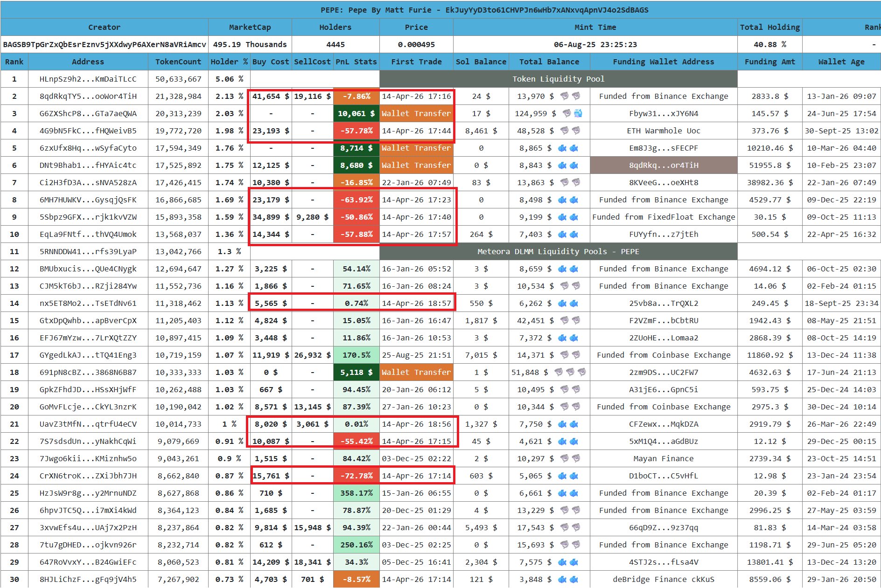This screenshot has width=881, height=588.
Task: Click the Funding Wallet Address column header
Action: coord(663,62)
